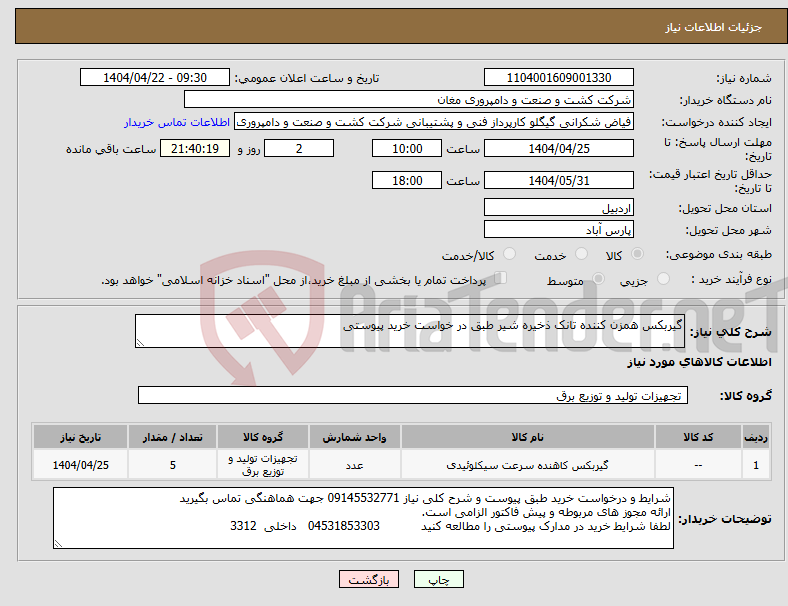Click the نام کالا column header
788x606 pixels.
click(528, 437)
